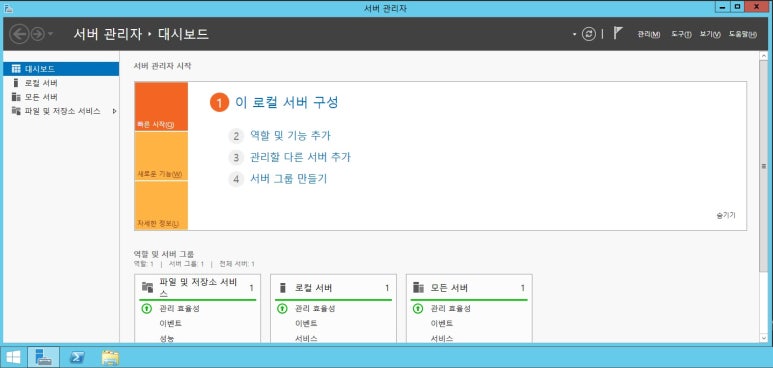773x368 pixels.
Task: Click 숨기기 to hide welcome tile
Action: tap(726, 216)
